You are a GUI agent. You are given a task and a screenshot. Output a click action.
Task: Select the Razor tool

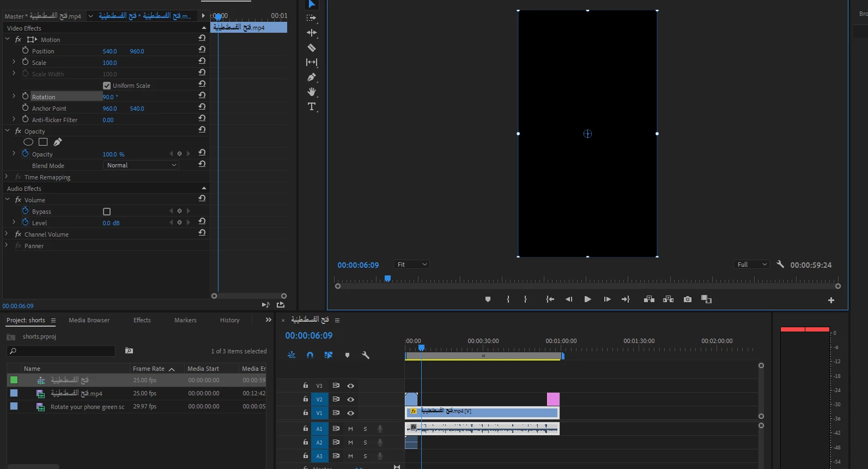click(x=312, y=48)
